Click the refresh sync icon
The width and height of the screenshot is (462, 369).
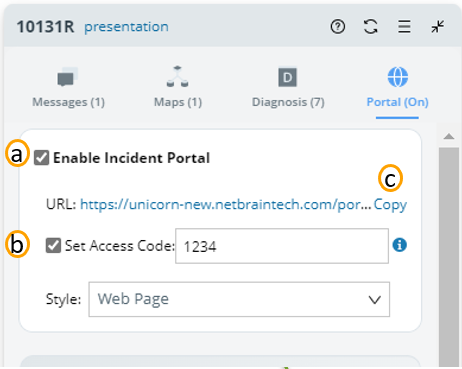pyautogui.click(x=371, y=26)
